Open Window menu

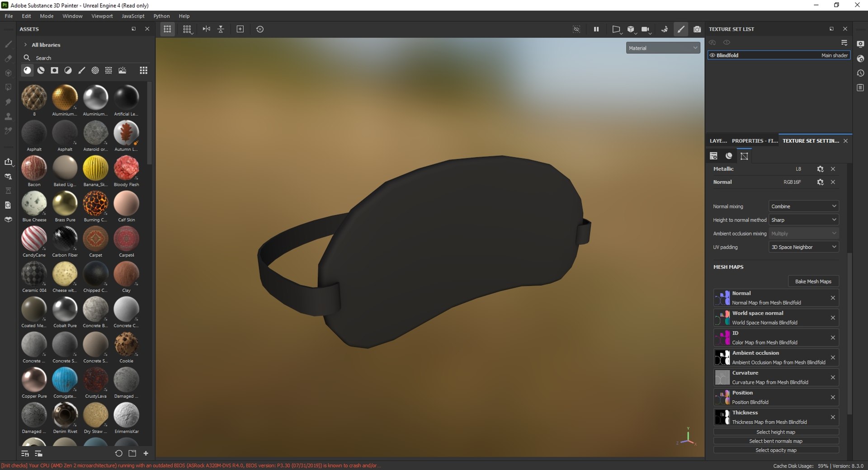click(72, 16)
